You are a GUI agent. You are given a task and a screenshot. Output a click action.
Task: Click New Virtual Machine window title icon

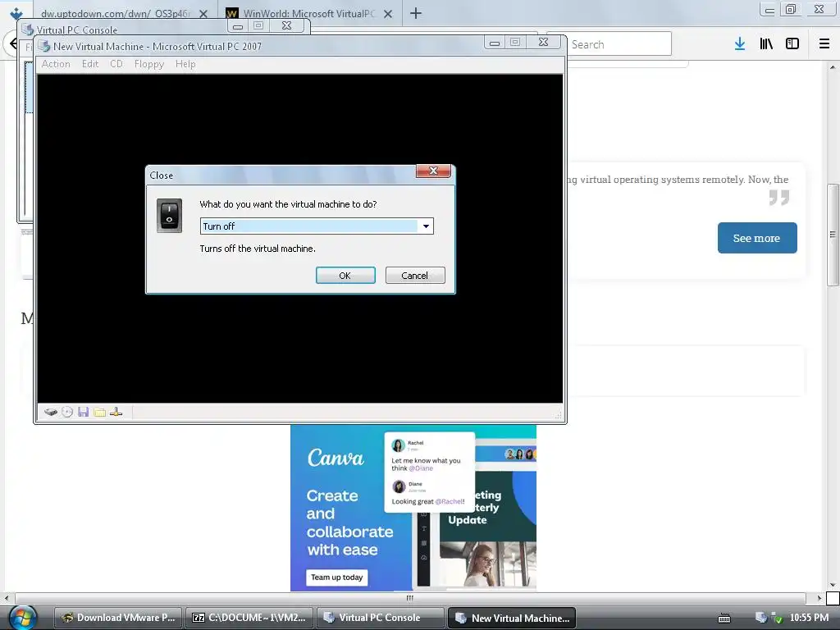tap(44, 47)
